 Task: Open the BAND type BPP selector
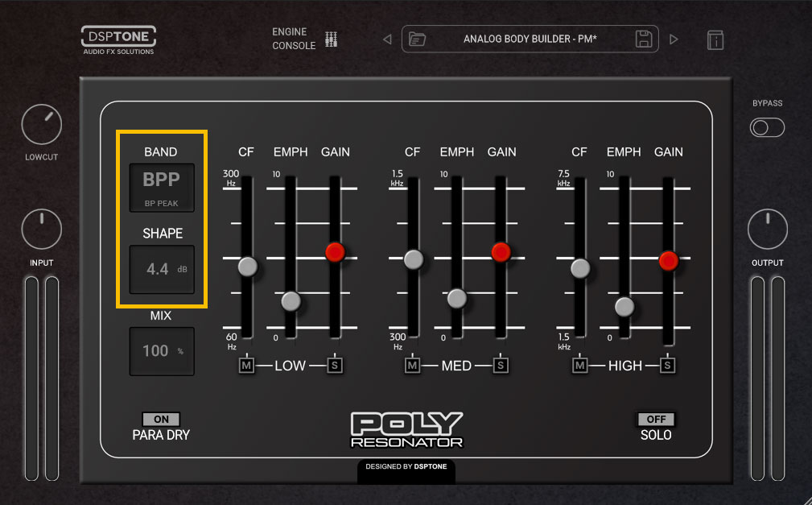coord(162,188)
